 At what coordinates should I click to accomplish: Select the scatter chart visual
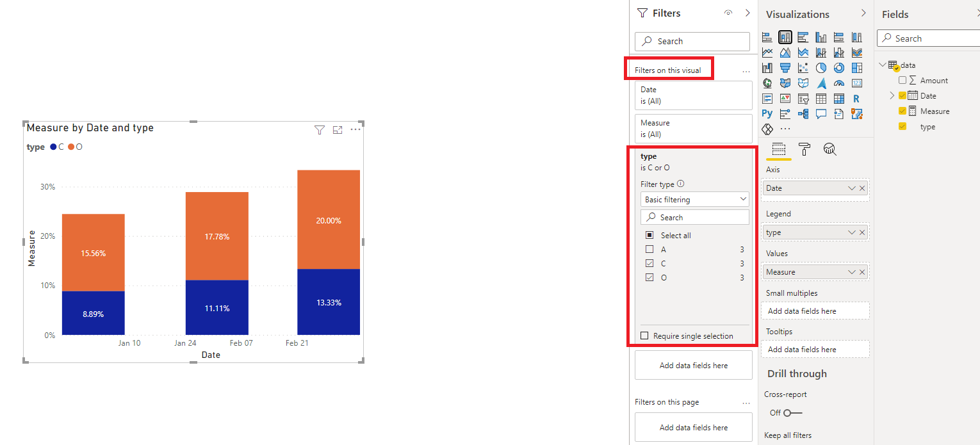tap(803, 68)
